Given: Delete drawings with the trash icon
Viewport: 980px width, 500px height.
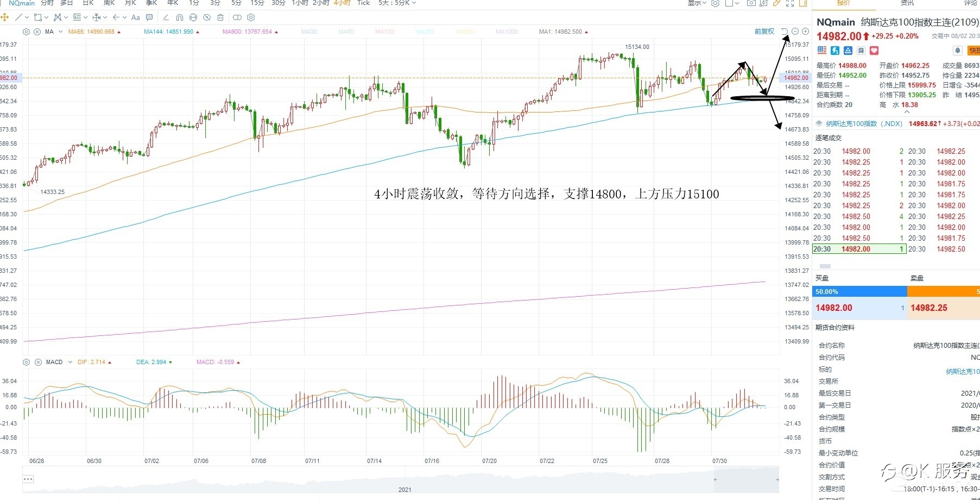Looking at the screenshot, I should [220, 17].
